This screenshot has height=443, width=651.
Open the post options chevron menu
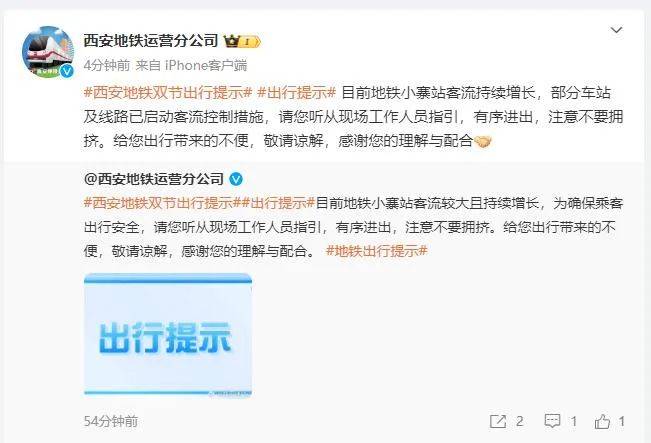[x=616, y=30]
